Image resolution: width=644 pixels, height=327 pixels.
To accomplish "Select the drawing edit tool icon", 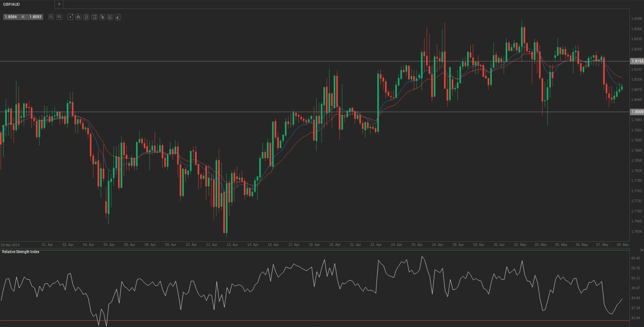I will pyautogui.click(x=110, y=17).
